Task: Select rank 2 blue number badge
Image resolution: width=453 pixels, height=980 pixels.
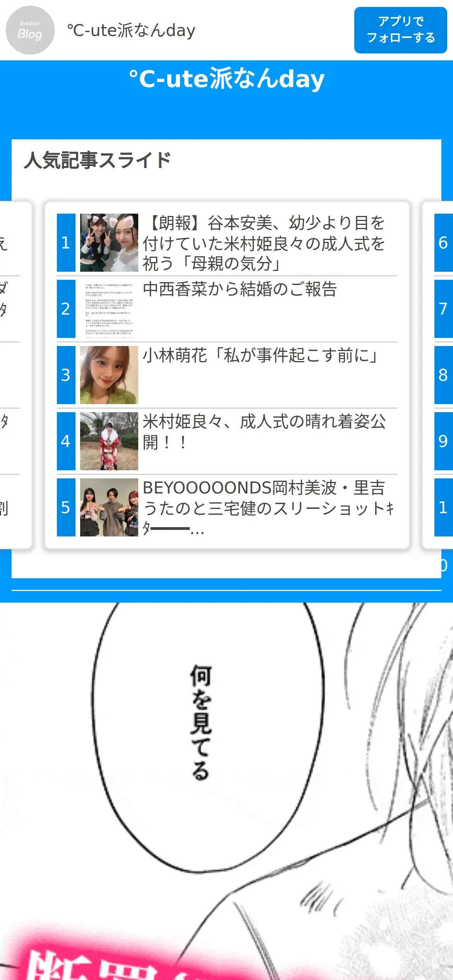Action: [66, 309]
